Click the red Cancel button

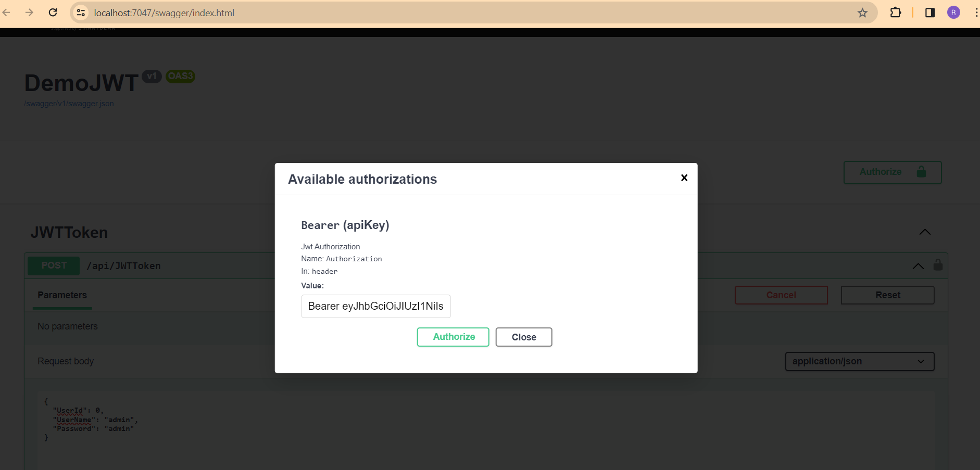tap(781, 295)
